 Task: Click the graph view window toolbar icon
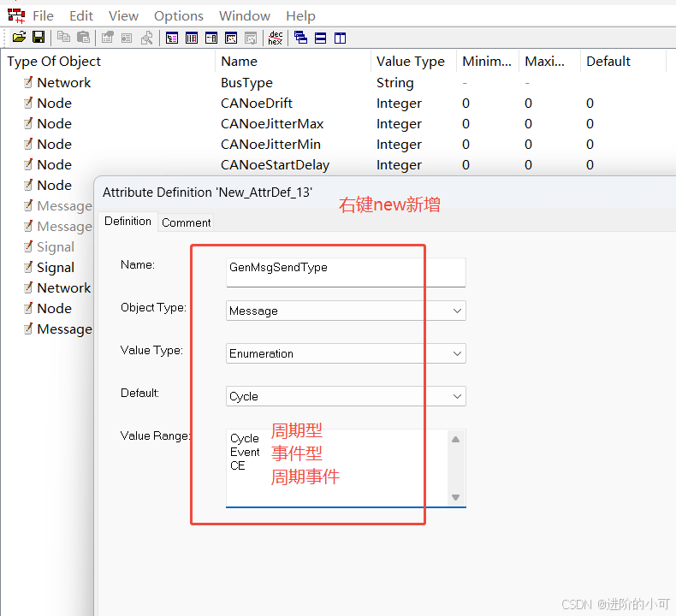231,38
